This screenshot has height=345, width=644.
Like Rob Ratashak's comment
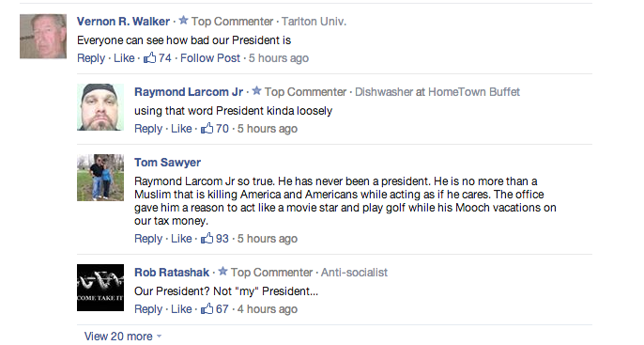[181, 309]
